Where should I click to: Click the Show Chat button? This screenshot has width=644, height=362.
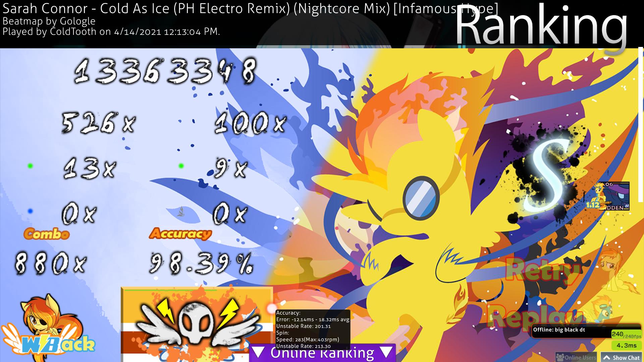[622, 357]
